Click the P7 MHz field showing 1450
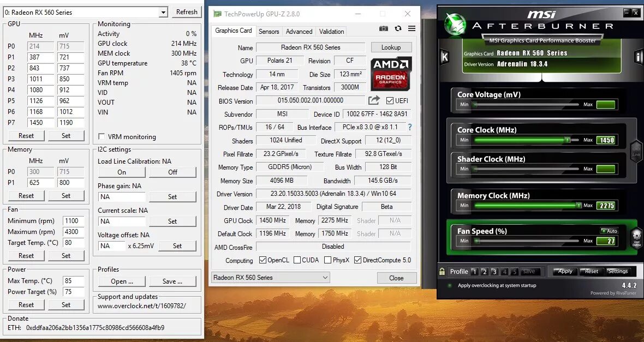The image size is (644, 342). (x=41, y=122)
